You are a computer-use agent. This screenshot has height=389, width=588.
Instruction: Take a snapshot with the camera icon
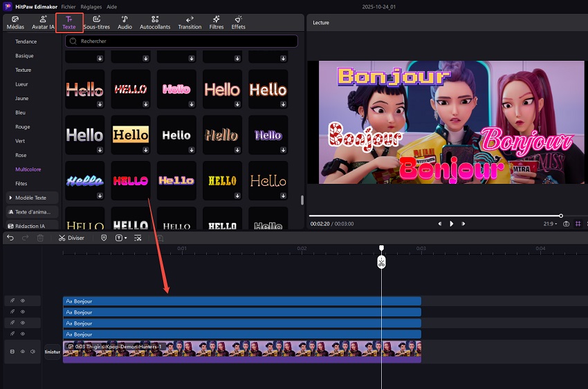point(566,224)
